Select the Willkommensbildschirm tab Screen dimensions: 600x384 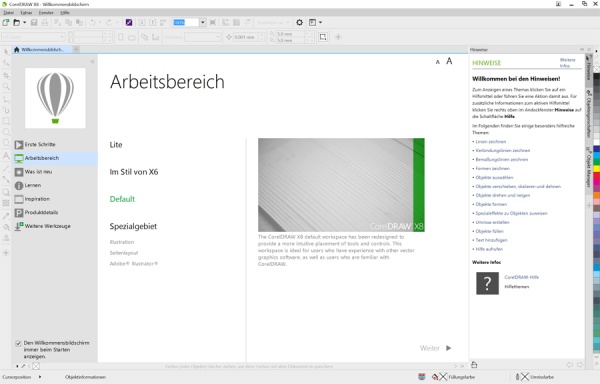tap(42, 49)
